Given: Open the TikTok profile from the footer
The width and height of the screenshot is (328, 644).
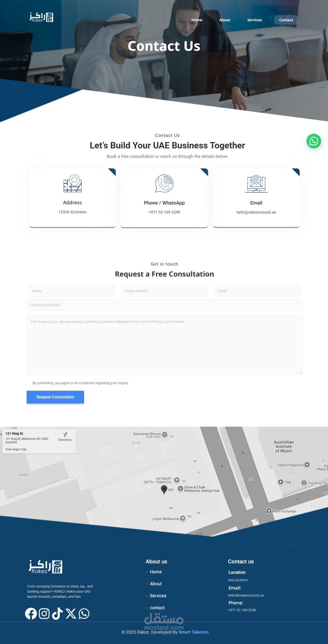Looking at the screenshot, I should pyautogui.click(x=57, y=613).
